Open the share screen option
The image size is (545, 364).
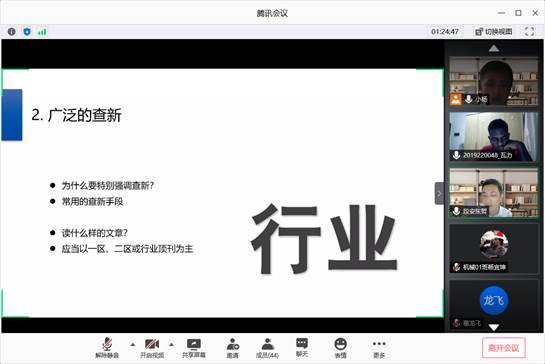(x=194, y=348)
